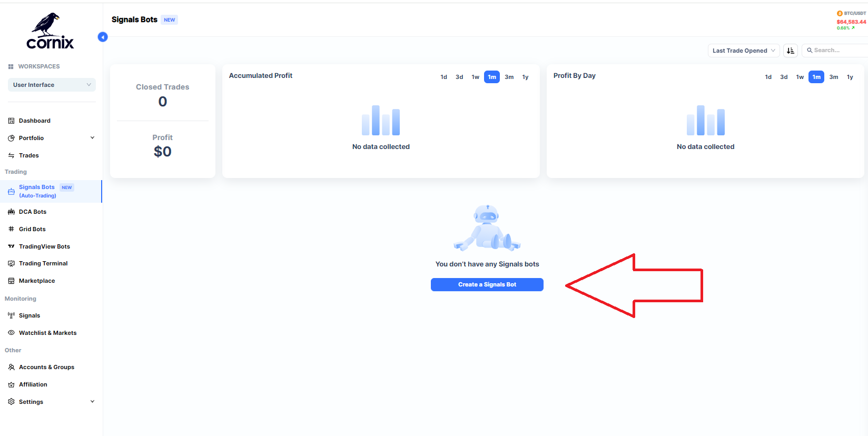Click the Watchlist & Markets eye icon
Viewport: 868px width, 436px height.
pos(11,333)
